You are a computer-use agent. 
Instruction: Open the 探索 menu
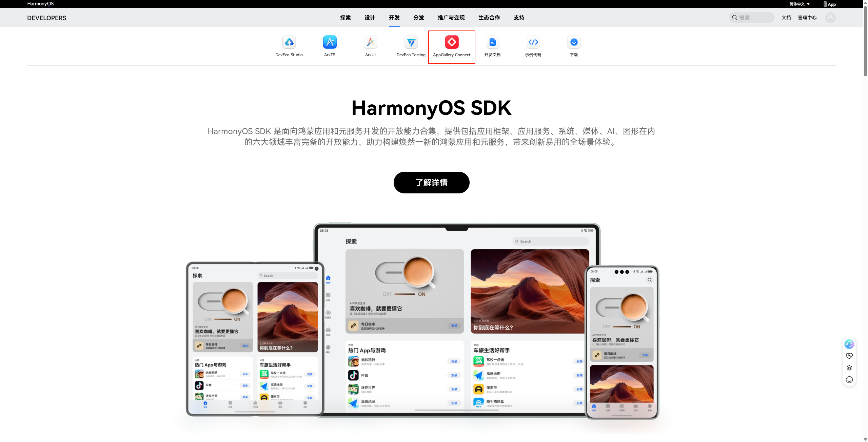pyautogui.click(x=345, y=18)
